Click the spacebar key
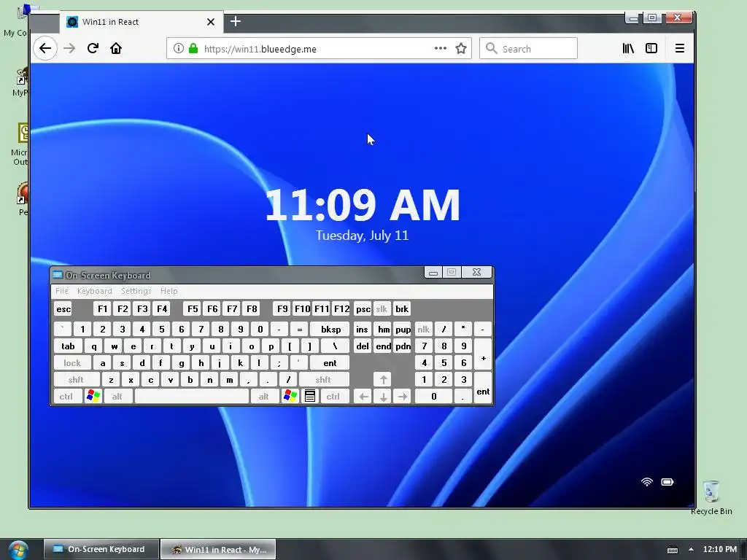The width and height of the screenshot is (747, 560). 192,397
